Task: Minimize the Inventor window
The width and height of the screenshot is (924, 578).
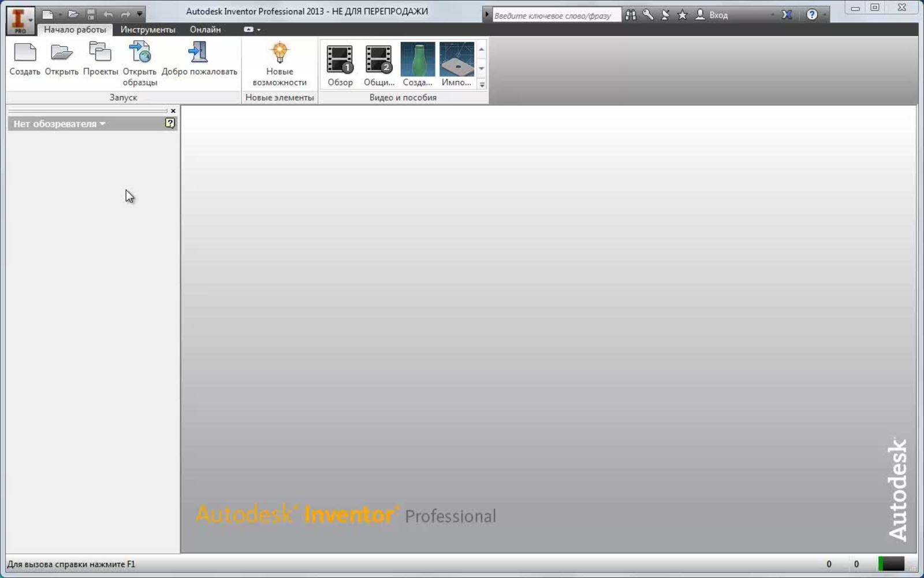Action: [x=855, y=8]
